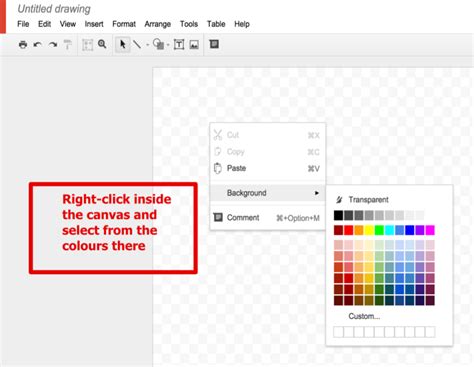
Task: Pick cyan in the bright color row
Action: click(389, 230)
